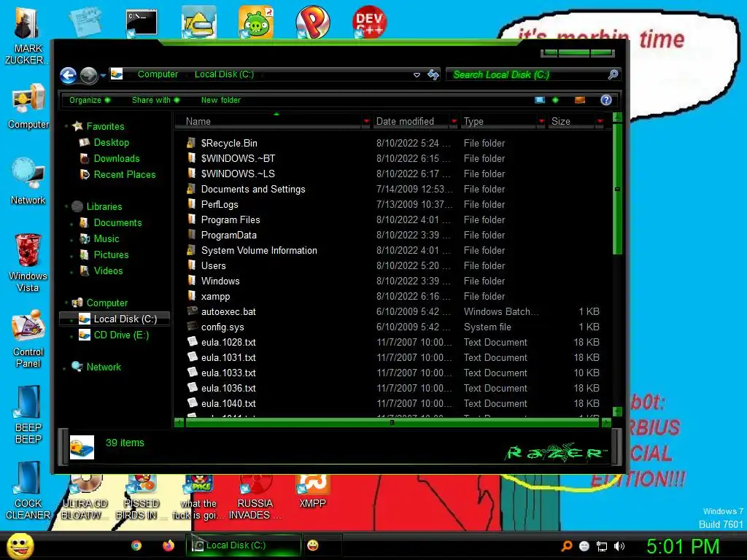Select Network in the navigation pane
Viewport: 747px width, 560px height.
[104, 367]
